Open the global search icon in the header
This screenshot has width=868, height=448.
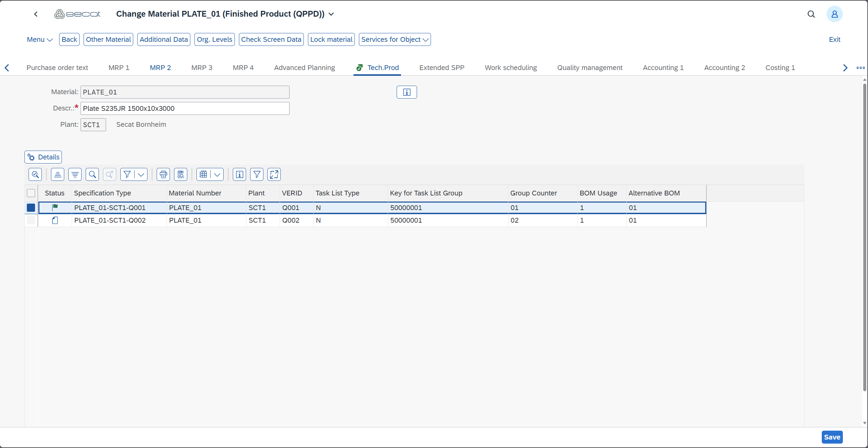[x=811, y=14]
